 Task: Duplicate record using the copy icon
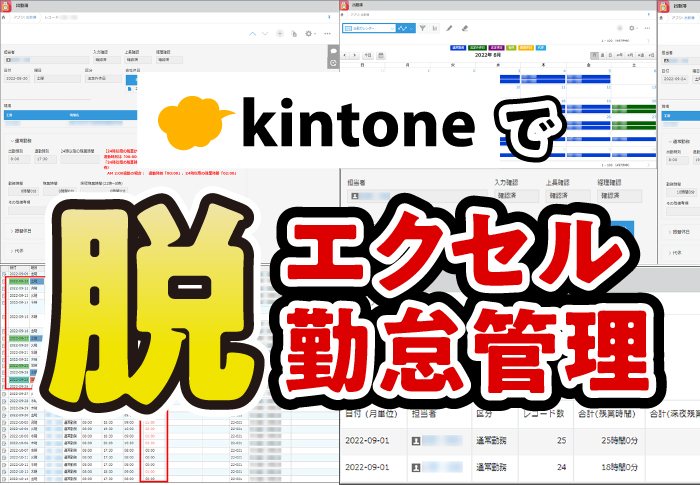point(294,34)
